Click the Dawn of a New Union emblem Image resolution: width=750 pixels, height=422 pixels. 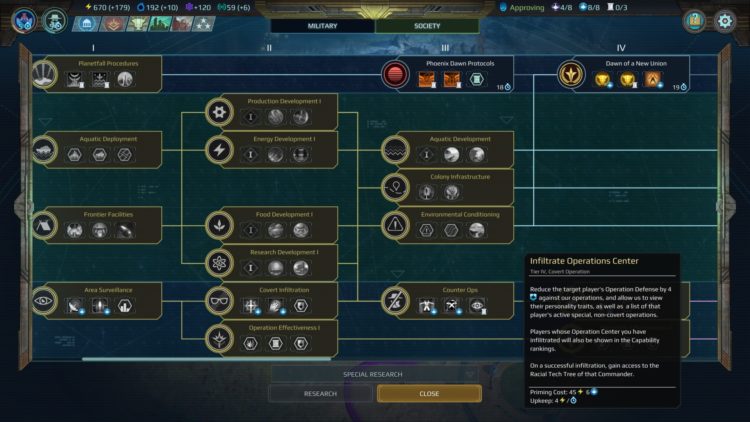pyautogui.click(x=571, y=74)
